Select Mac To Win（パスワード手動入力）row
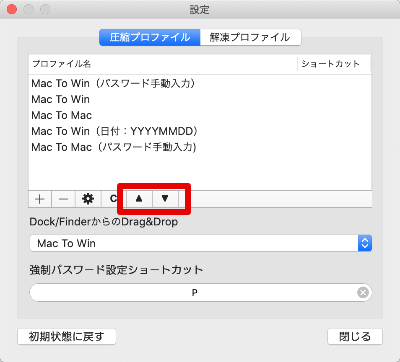This screenshot has height=362, width=400. click(x=200, y=83)
